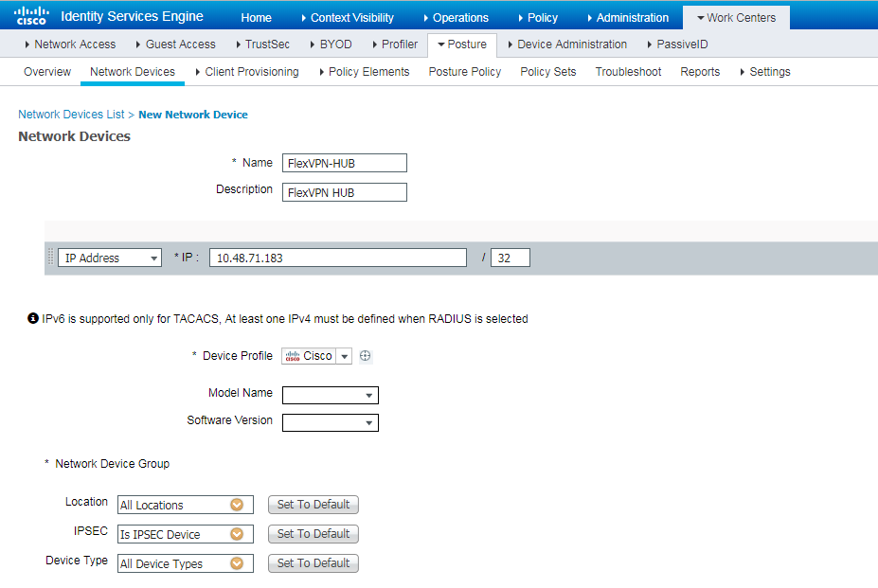The width and height of the screenshot is (878, 588).
Task: Open the Policy top menu
Action: (x=538, y=17)
